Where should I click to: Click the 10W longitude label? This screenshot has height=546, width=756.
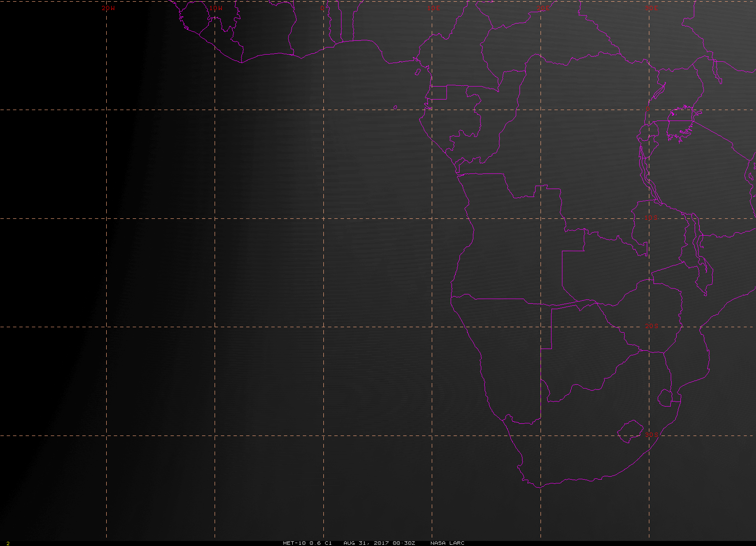pos(216,8)
